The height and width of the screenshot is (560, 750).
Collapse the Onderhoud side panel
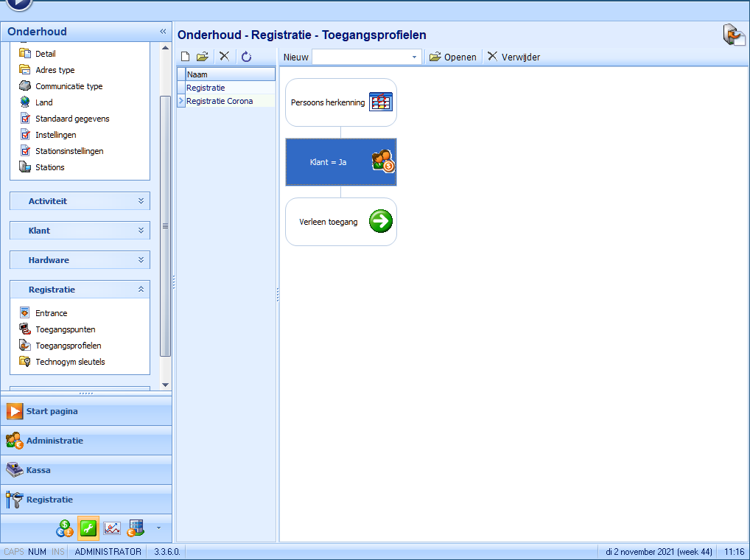pos(163,32)
